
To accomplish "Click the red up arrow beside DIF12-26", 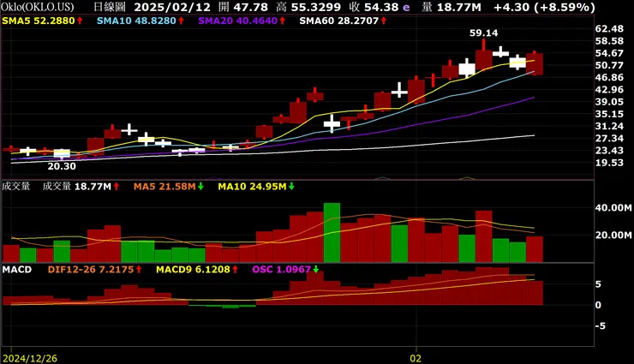I will [x=139, y=270].
